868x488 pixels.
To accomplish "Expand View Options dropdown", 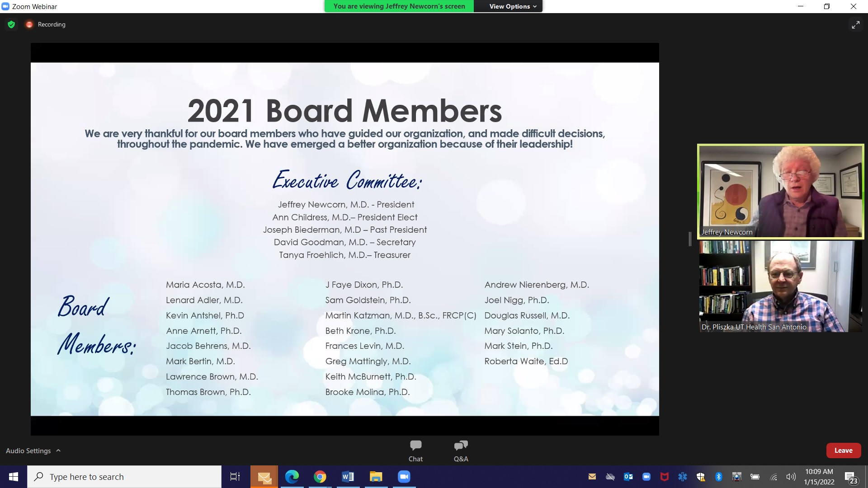I will pos(513,6).
